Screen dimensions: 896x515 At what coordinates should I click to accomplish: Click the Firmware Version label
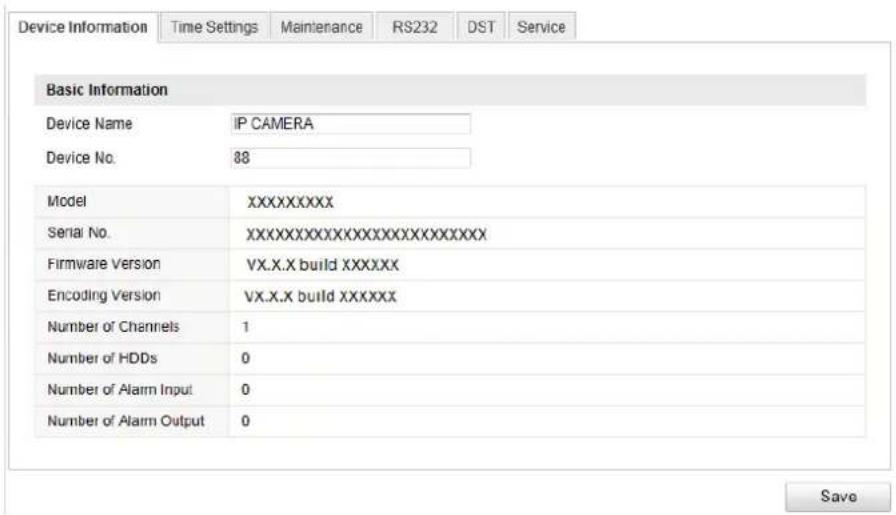click(104, 264)
